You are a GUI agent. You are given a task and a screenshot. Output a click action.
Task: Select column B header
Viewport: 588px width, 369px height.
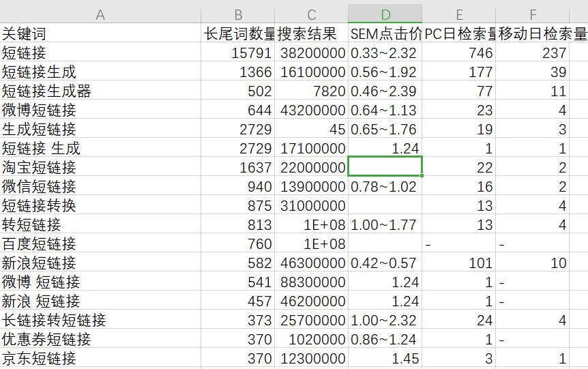[238, 14]
